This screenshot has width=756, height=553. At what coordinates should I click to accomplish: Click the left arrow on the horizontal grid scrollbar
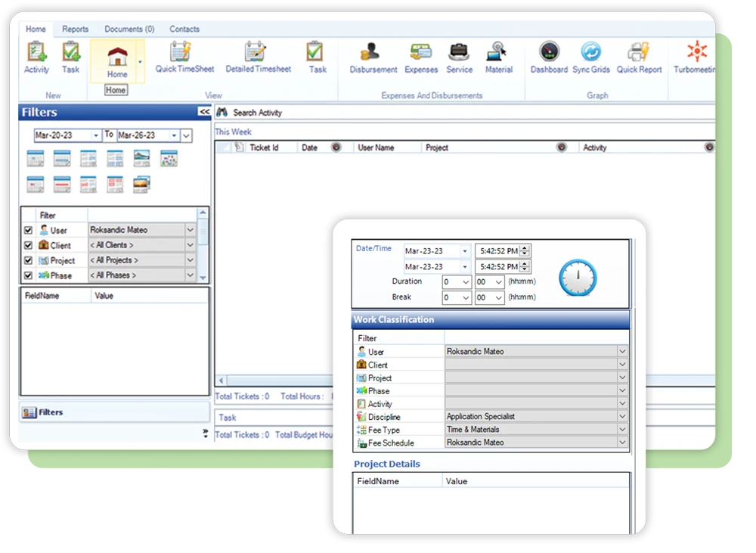click(x=222, y=381)
